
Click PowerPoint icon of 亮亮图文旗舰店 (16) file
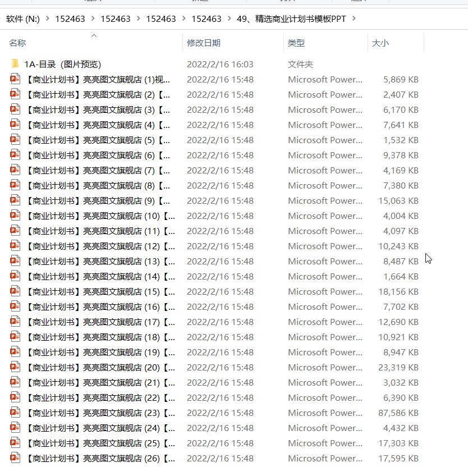[15, 306]
